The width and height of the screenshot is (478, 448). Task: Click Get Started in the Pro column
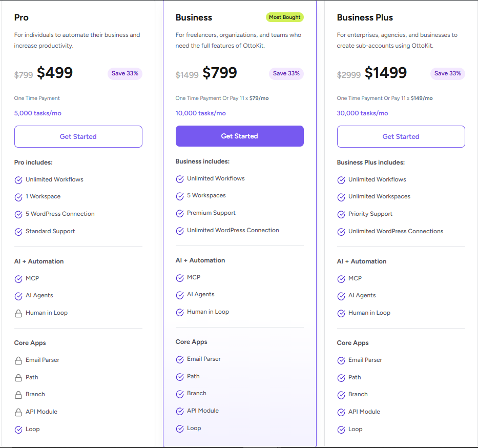coord(78,136)
